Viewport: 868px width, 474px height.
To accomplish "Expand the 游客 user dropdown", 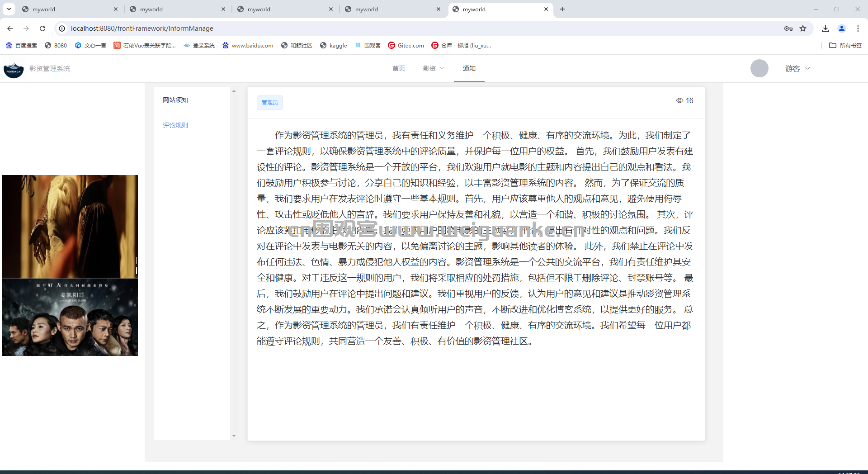I will pyautogui.click(x=797, y=69).
